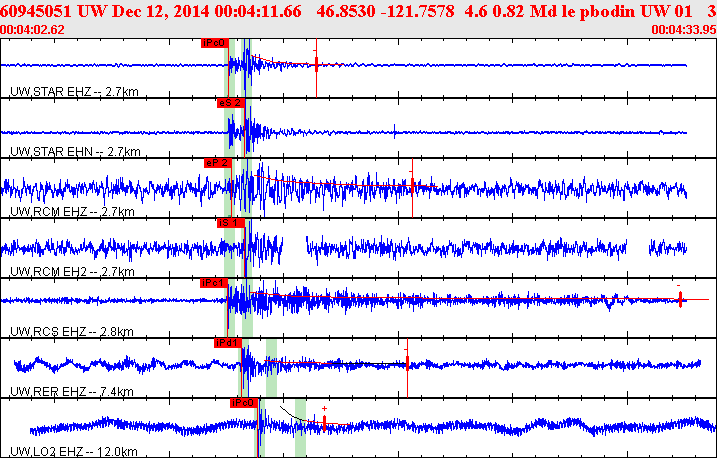Click the iPc0 pick flag on STAR EHZ
Viewport: 717px width, 458px height.
coord(214,43)
